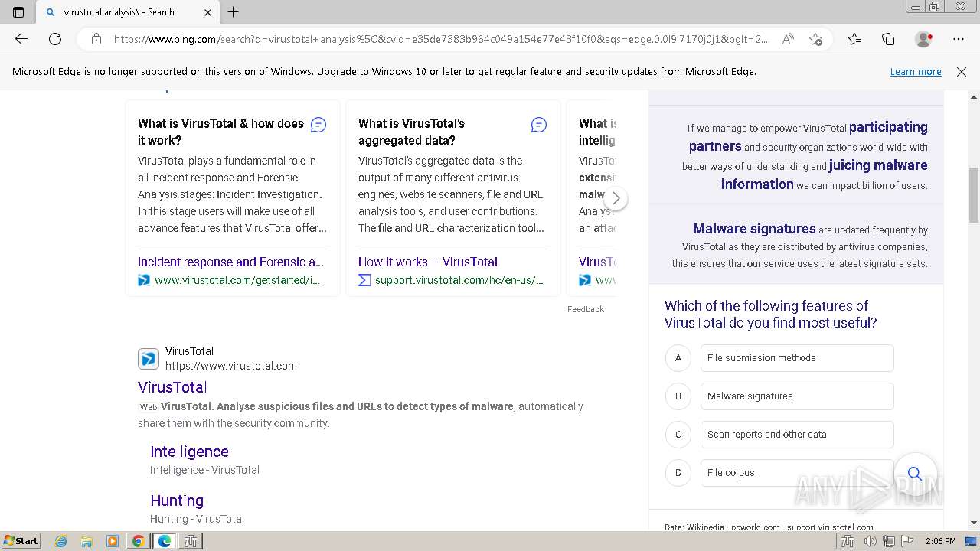Open a new tab with plus icon
980x551 pixels.
(234, 12)
